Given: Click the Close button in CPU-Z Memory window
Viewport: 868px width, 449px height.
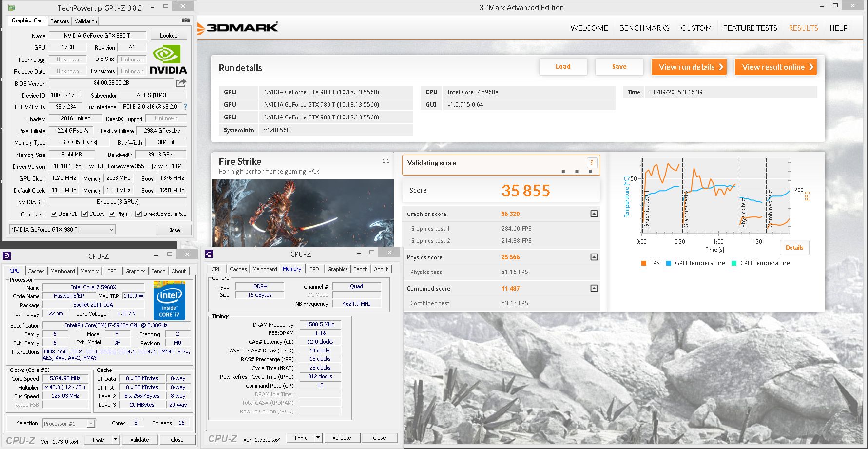Looking at the screenshot, I should 379,438.
